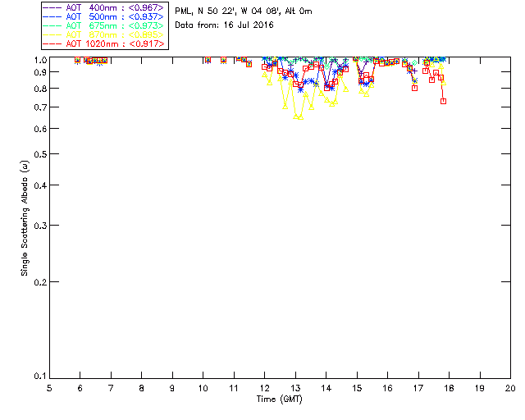Click the y-axis tick label 0.3
This screenshot has height=420, width=525.
tap(40, 226)
